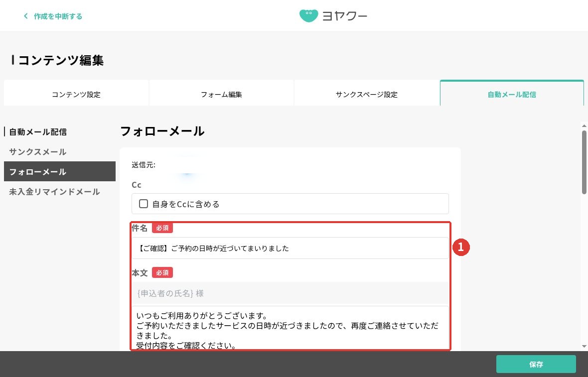588x377 pixels.
Task: Click the scrollbar up arrow
Action: [584, 126]
